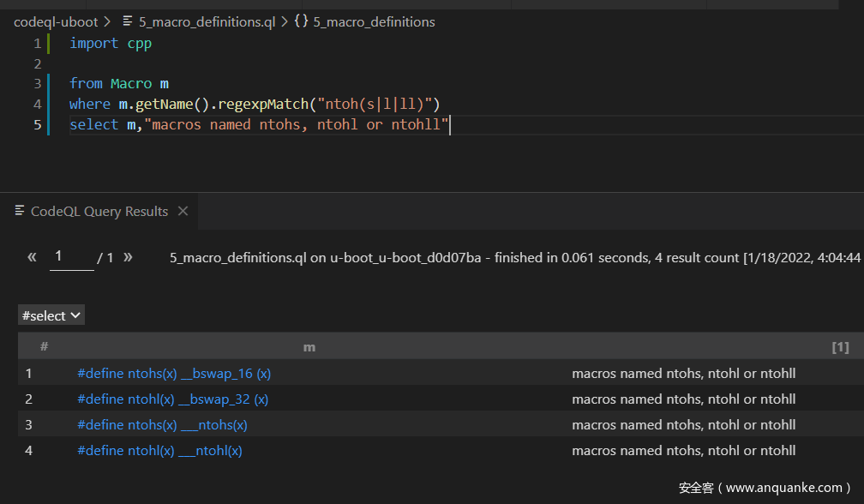Viewport: 864px width, 504px height.
Task: Click line number 3 in editor gutter
Action: tap(37, 83)
